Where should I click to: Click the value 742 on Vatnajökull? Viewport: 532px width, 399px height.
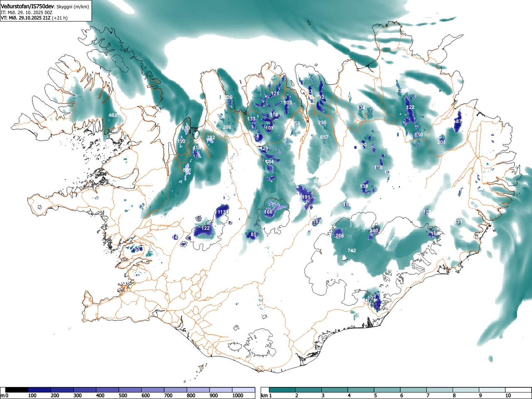click(352, 251)
